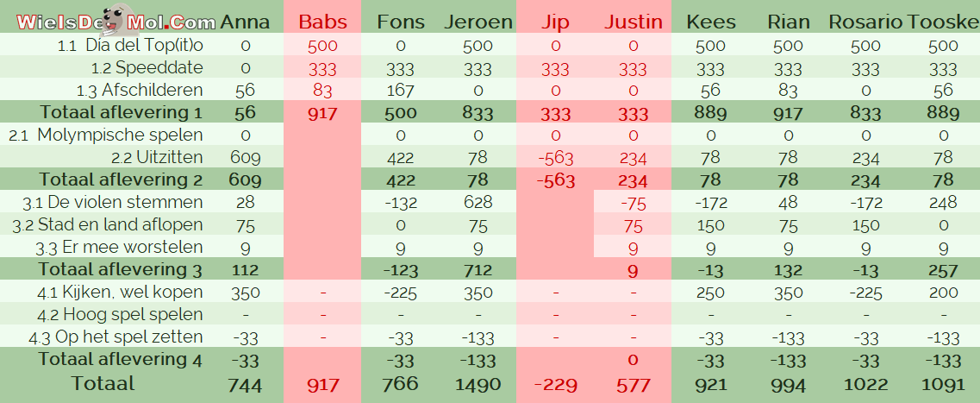980x403 pixels.
Task: Select the Totaal aflevering 1 row label
Action: (x=122, y=113)
